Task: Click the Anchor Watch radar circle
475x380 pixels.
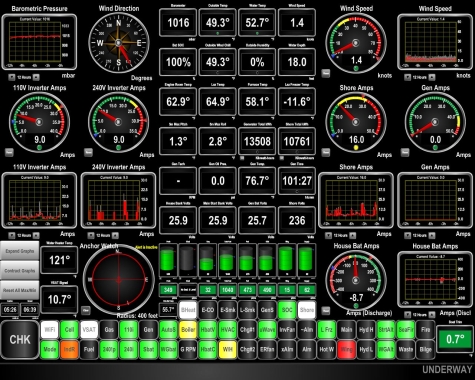Action: (118, 280)
